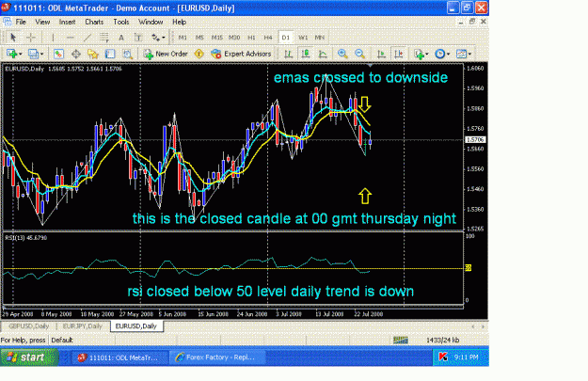This screenshot has width=588, height=381.
Task: Select the EURUSD,Daily chart tab
Action: (136, 326)
